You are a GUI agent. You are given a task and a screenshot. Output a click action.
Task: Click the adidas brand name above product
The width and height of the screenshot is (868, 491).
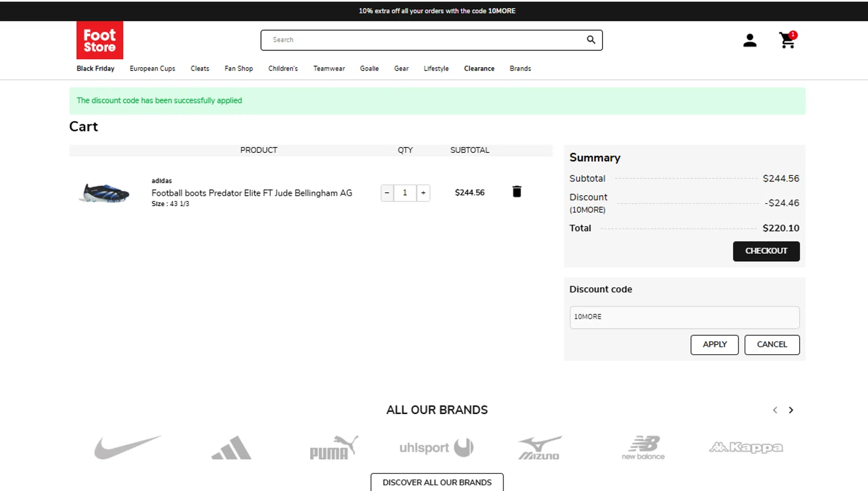coord(161,181)
